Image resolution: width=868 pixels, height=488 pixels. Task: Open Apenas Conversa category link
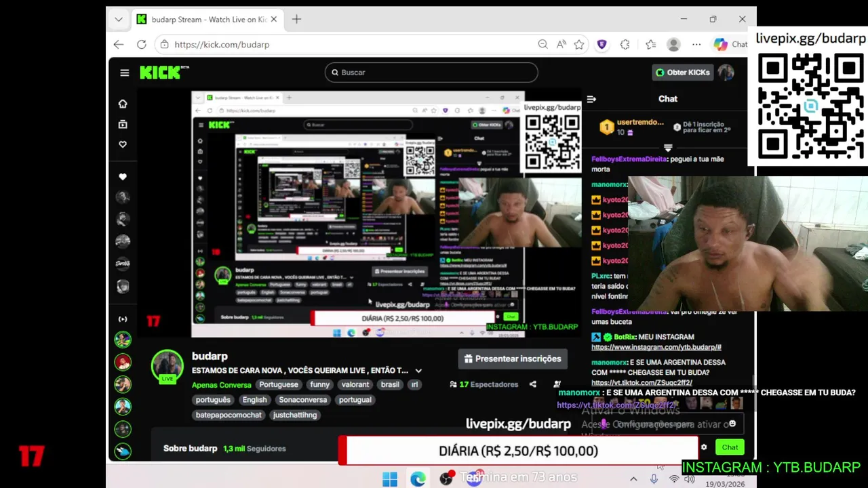click(221, 385)
